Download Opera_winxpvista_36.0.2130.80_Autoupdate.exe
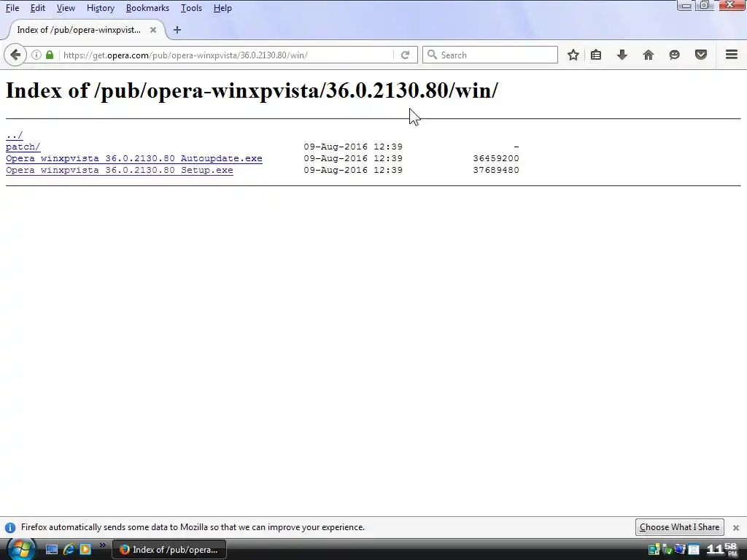 pos(134,158)
